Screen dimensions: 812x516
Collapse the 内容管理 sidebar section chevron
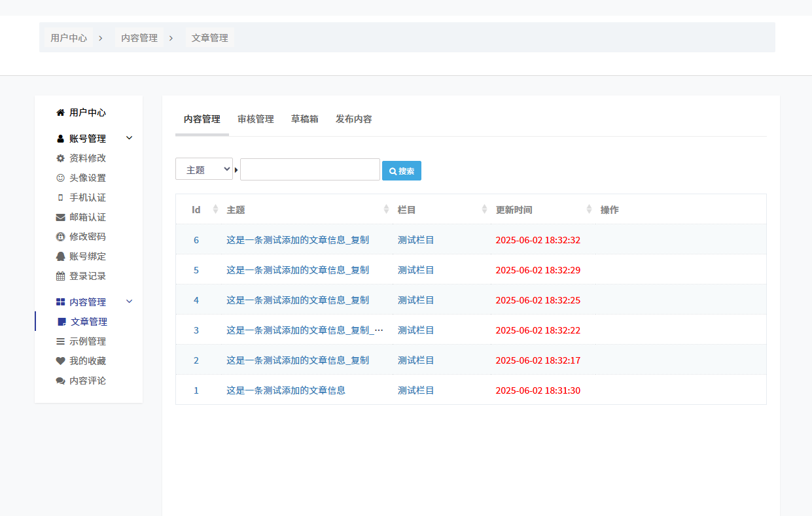click(129, 301)
